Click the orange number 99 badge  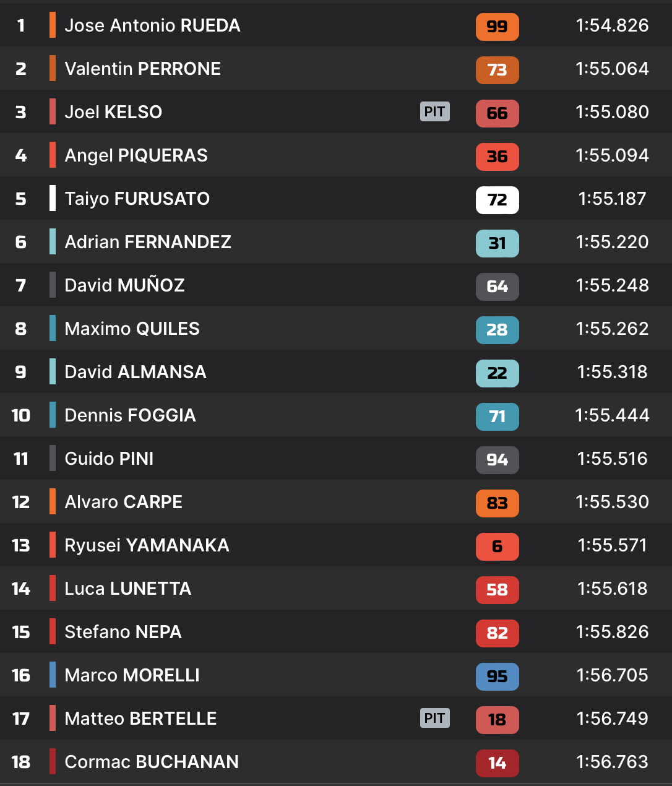[497, 27]
